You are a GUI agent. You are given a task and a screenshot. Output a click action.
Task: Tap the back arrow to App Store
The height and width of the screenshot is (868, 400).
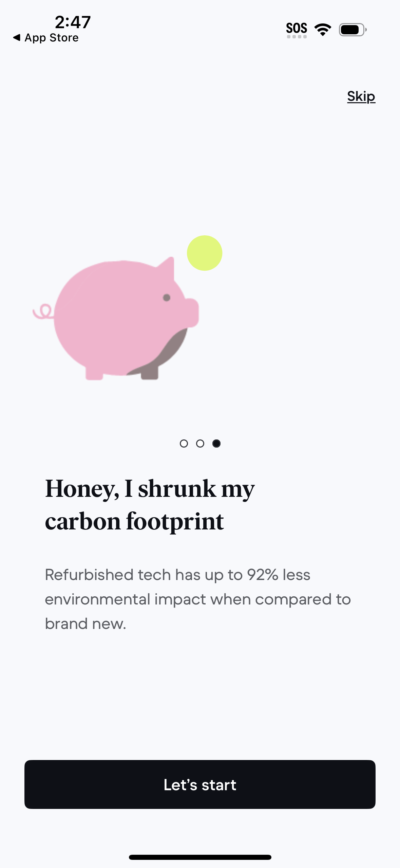click(16, 37)
